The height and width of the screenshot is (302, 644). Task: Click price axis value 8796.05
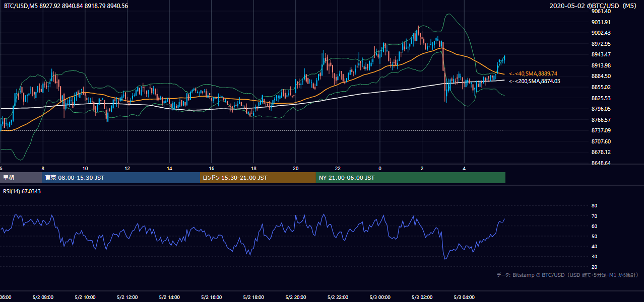click(x=601, y=109)
